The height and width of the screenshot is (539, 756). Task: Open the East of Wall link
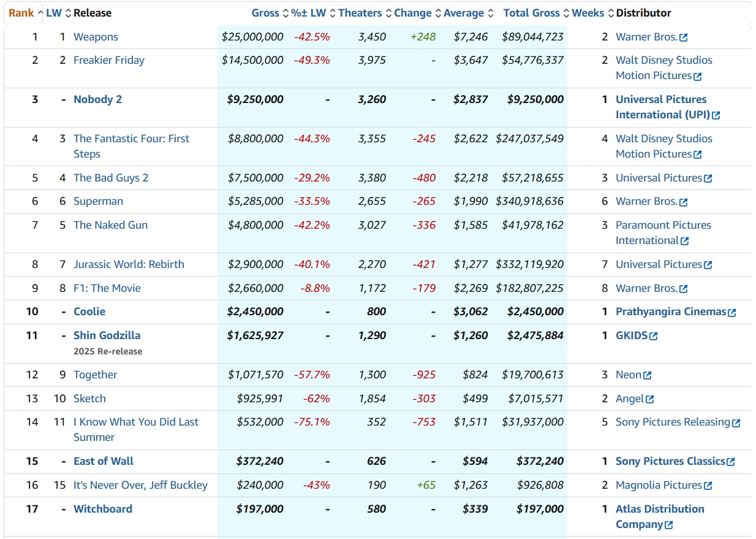click(x=104, y=461)
